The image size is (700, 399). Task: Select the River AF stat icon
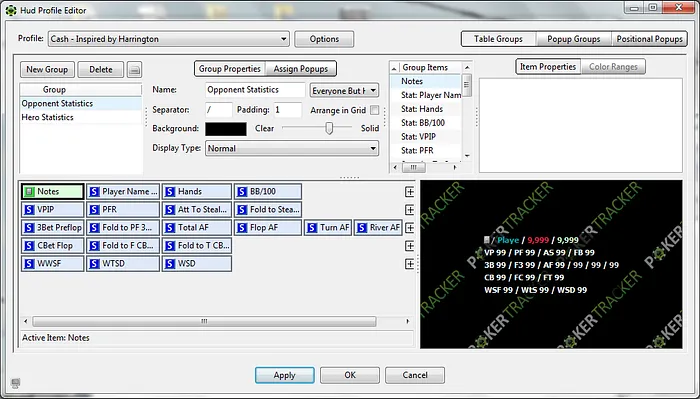(x=362, y=228)
